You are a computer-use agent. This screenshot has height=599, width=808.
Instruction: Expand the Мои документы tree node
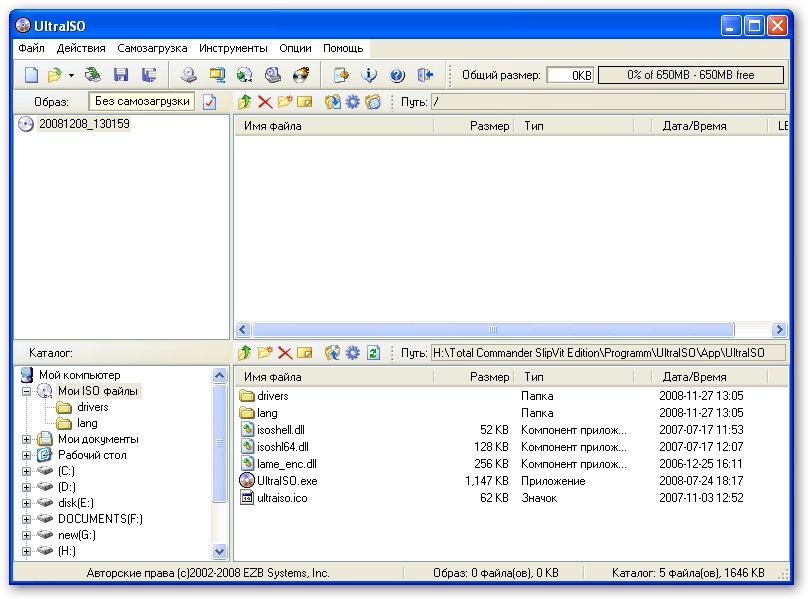point(26,440)
